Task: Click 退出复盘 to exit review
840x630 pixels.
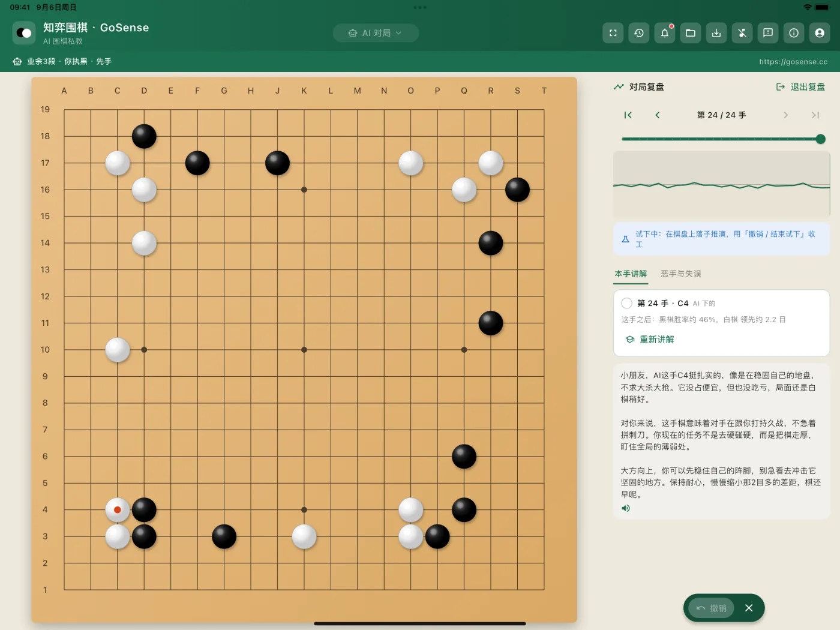Action: [x=801, y=87]
